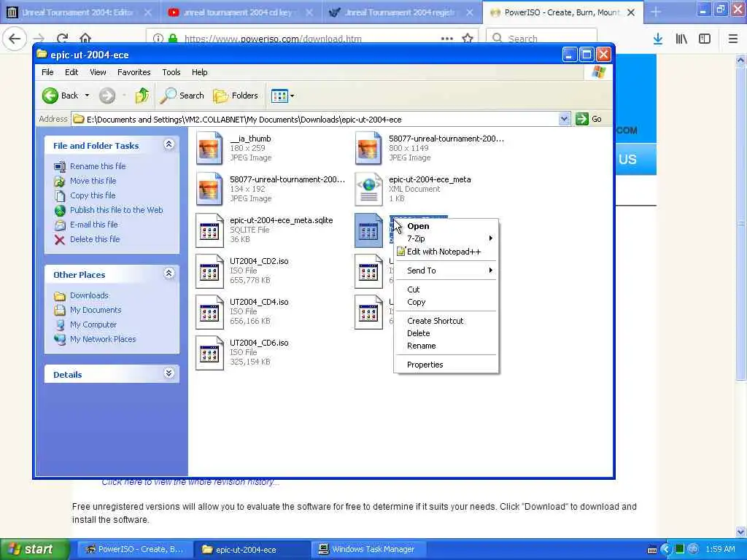Click Delete this file task

(x=95, y=239)
